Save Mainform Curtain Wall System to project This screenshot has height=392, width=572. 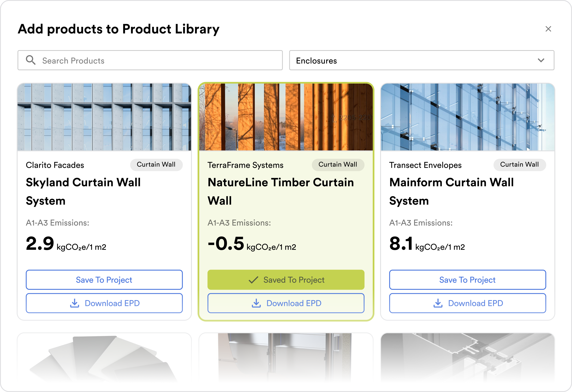point(467,280)
